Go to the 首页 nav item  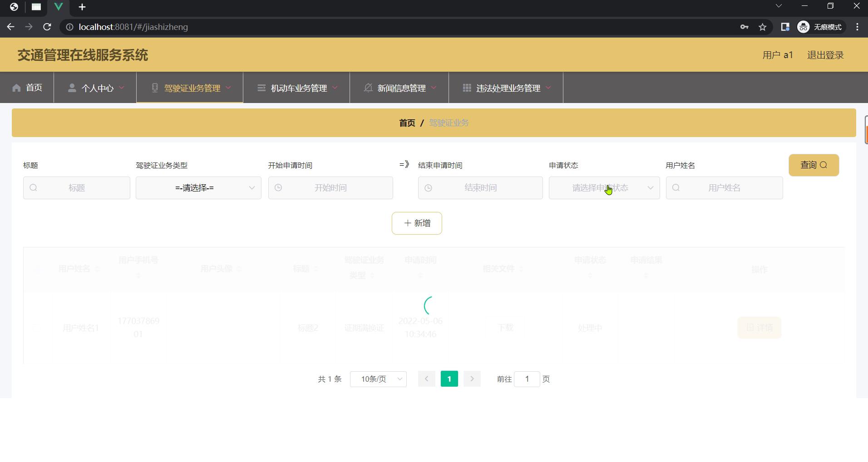(27, 88)
